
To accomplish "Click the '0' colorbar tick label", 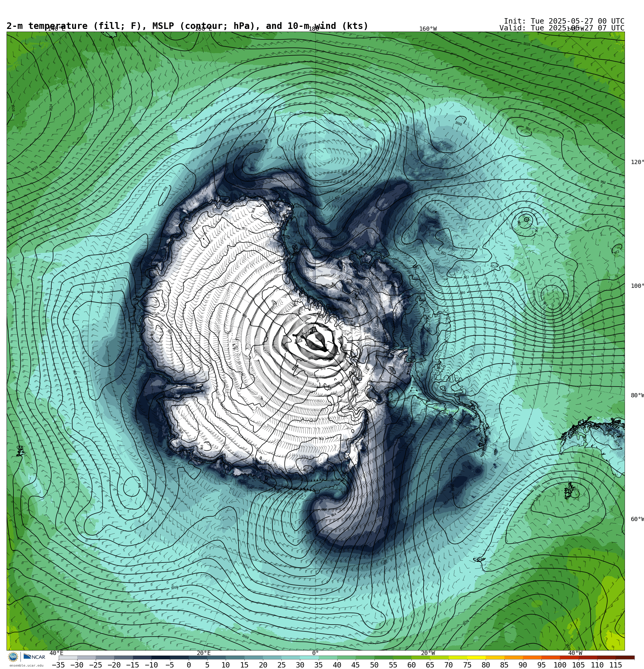I will click(x=189, y=665).
